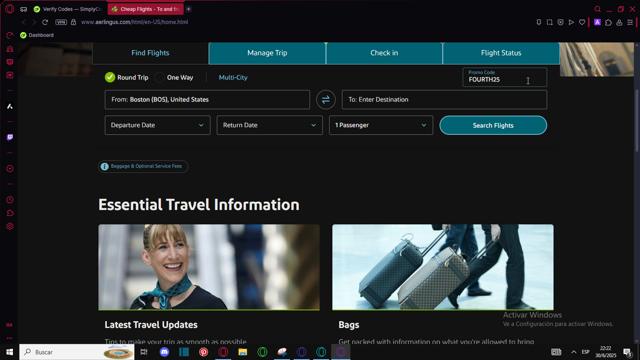Open the Return Date dropdown

tap(269, 125)
